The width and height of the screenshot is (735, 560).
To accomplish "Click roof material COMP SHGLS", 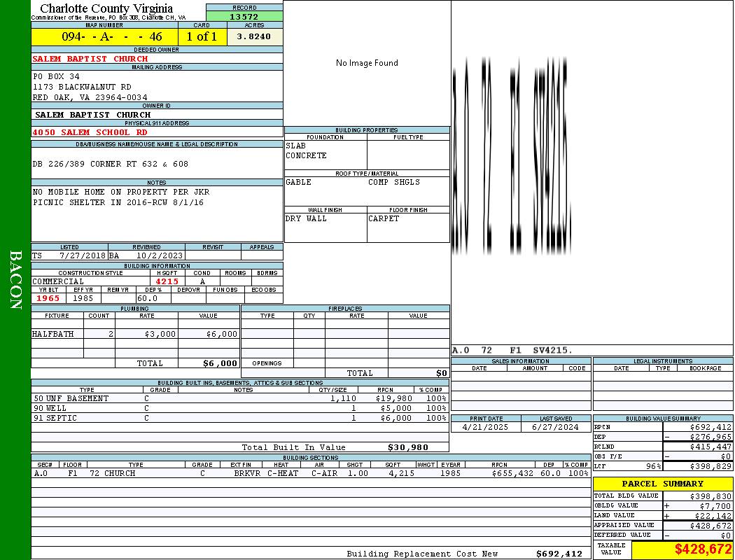I will (x=393, y=182).
